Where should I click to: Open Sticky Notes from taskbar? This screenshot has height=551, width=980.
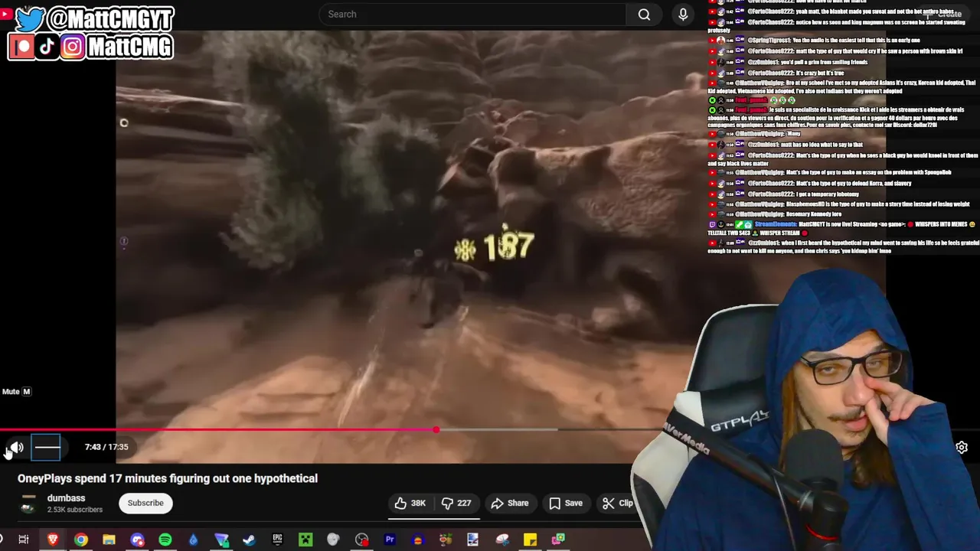(x=530, y=540)
